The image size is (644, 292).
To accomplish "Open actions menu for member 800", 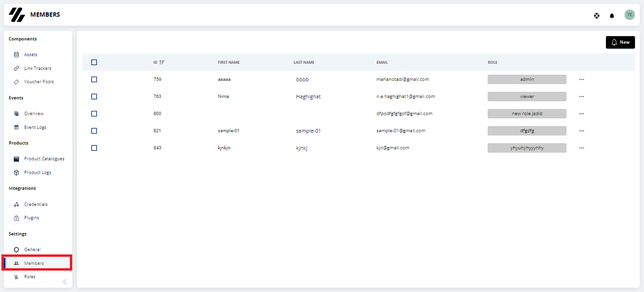I will pyautogui.click(x=582, y=114).
